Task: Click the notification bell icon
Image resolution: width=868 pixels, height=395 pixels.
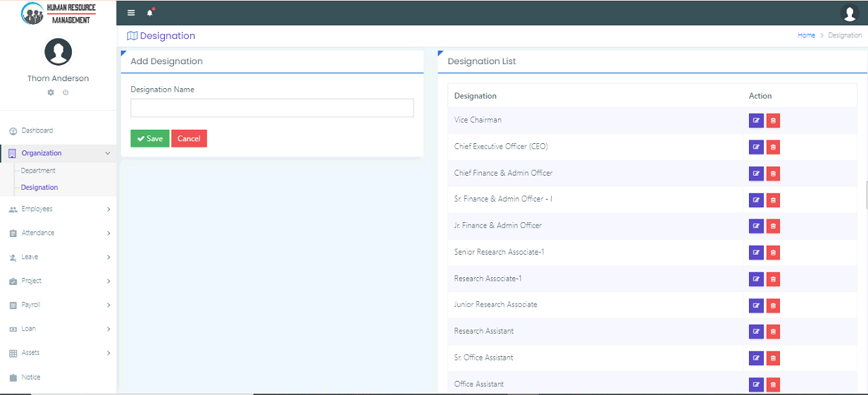Action: pos(149,13)
